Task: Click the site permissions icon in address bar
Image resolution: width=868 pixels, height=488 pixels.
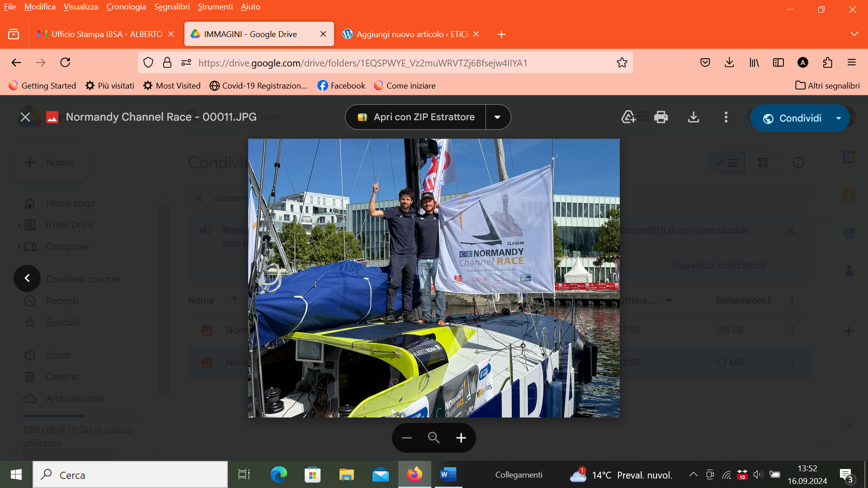Action: pos(186,62)
